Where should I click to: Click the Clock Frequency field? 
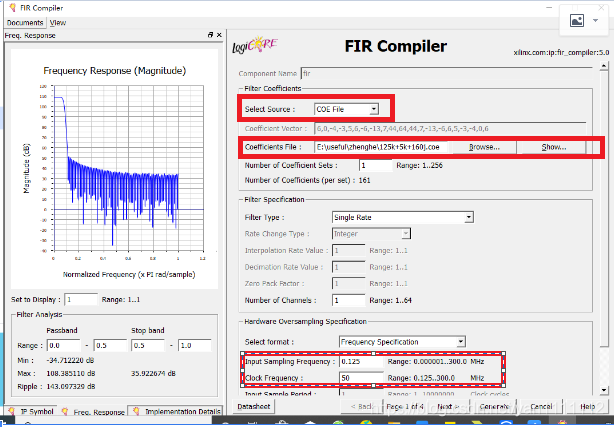[361, 378]
